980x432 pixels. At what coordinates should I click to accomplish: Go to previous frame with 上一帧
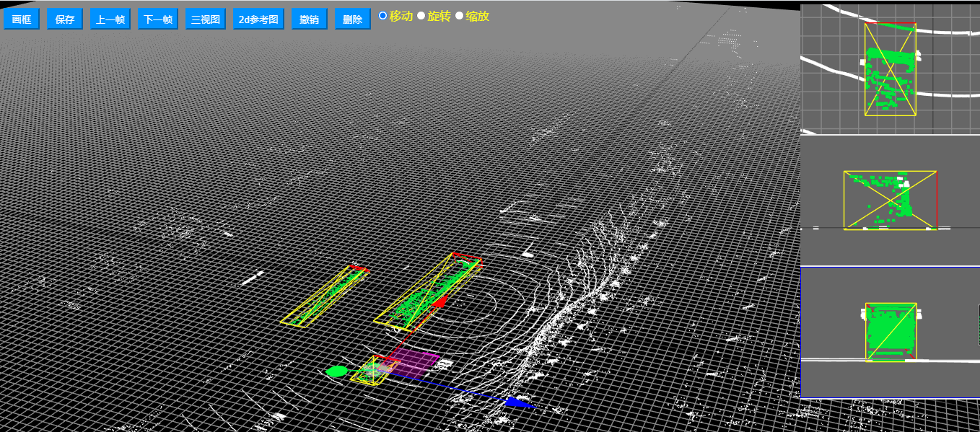110,19
